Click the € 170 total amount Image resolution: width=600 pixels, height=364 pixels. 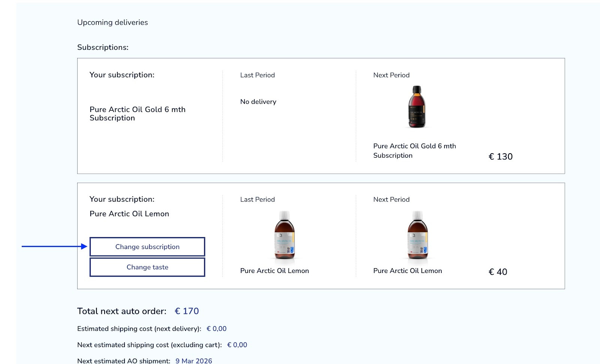coord(187,311)
